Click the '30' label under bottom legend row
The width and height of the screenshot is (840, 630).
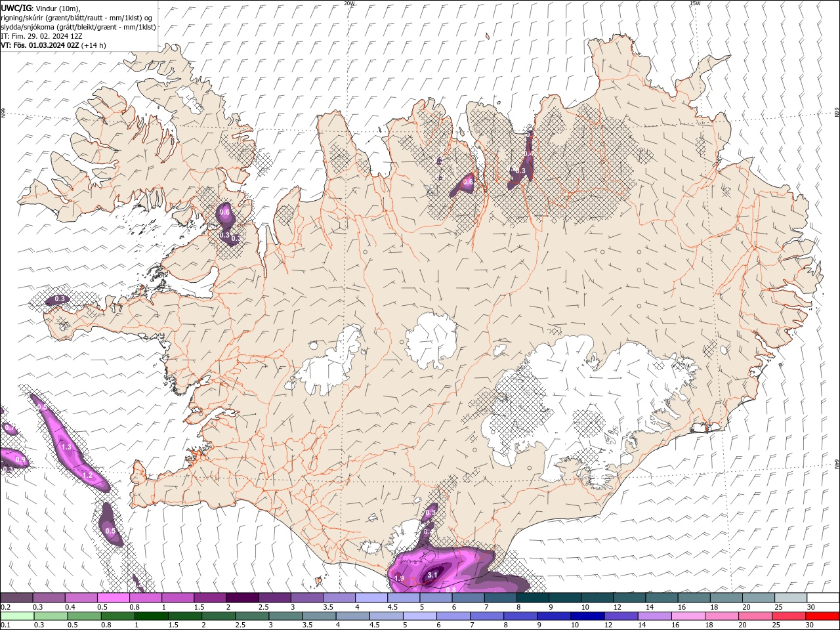810,625
